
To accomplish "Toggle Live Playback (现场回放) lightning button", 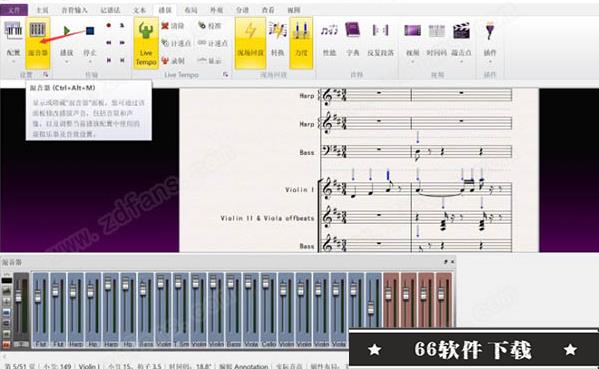I will 250,43.
